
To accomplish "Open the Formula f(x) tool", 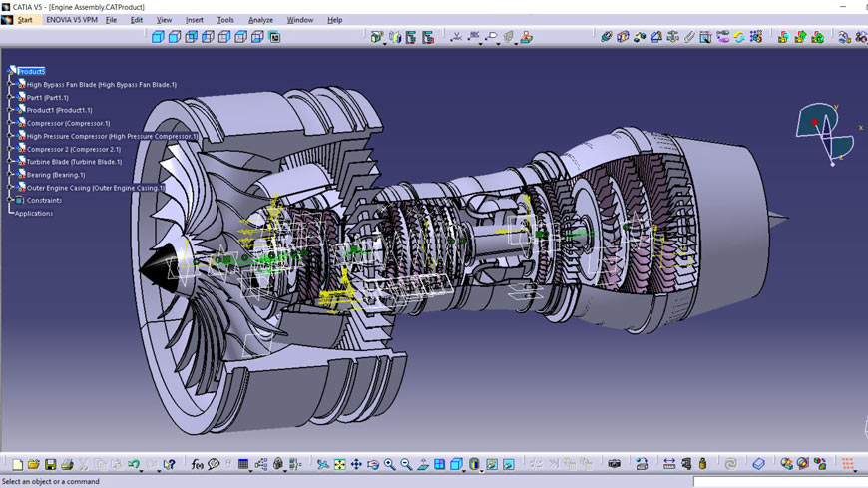I will point(198,465).
